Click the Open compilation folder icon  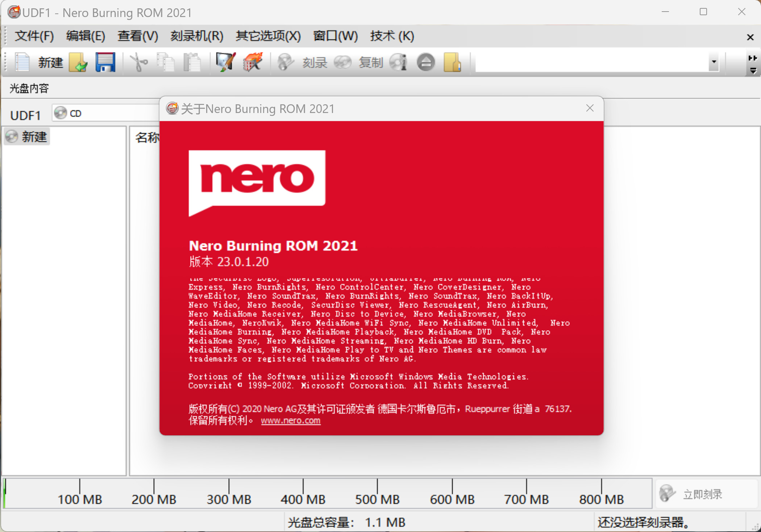[x=79, y=62]
